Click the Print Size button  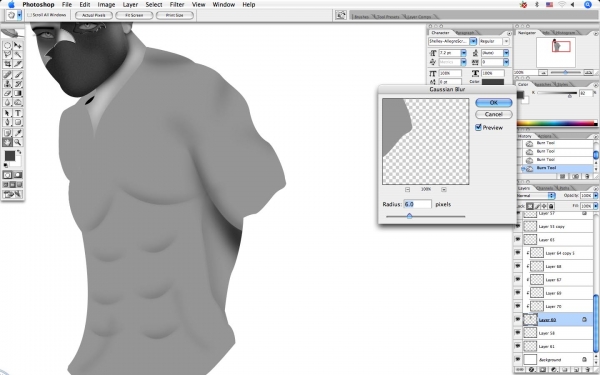tap(174, 15)
